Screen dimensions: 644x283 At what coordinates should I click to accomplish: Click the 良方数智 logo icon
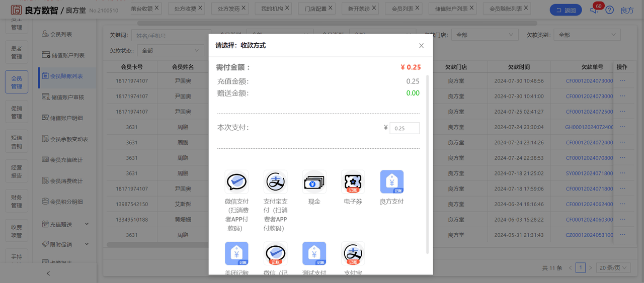click(x=16, y=10)
